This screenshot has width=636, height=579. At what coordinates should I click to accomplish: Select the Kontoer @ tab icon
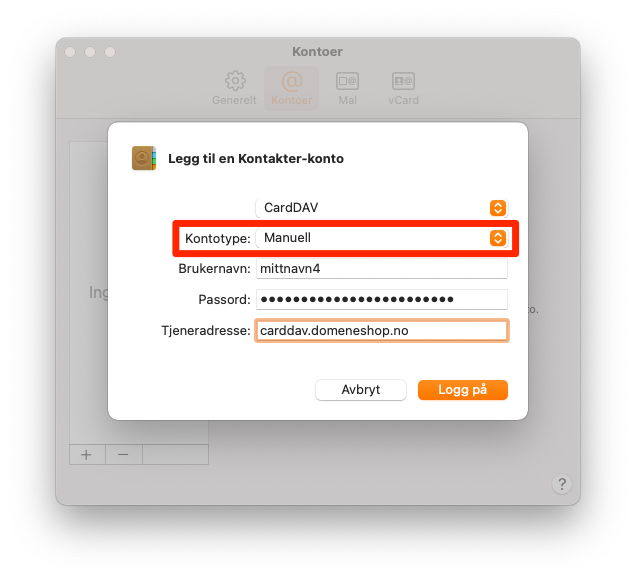tap(292, 82)
